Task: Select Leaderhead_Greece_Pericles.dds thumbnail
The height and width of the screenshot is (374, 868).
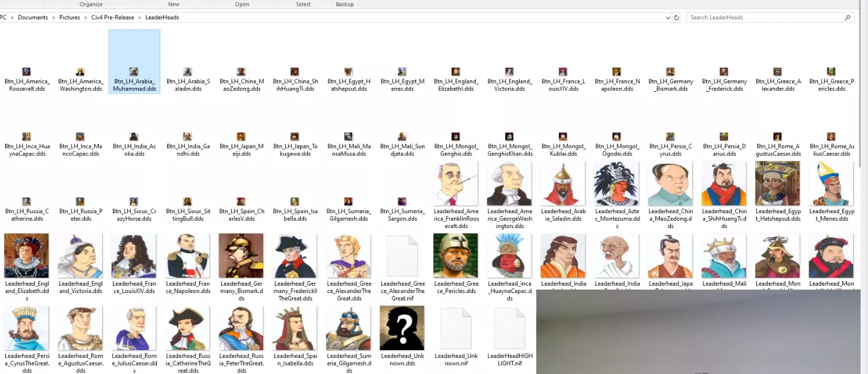Action: click(456, 256)
